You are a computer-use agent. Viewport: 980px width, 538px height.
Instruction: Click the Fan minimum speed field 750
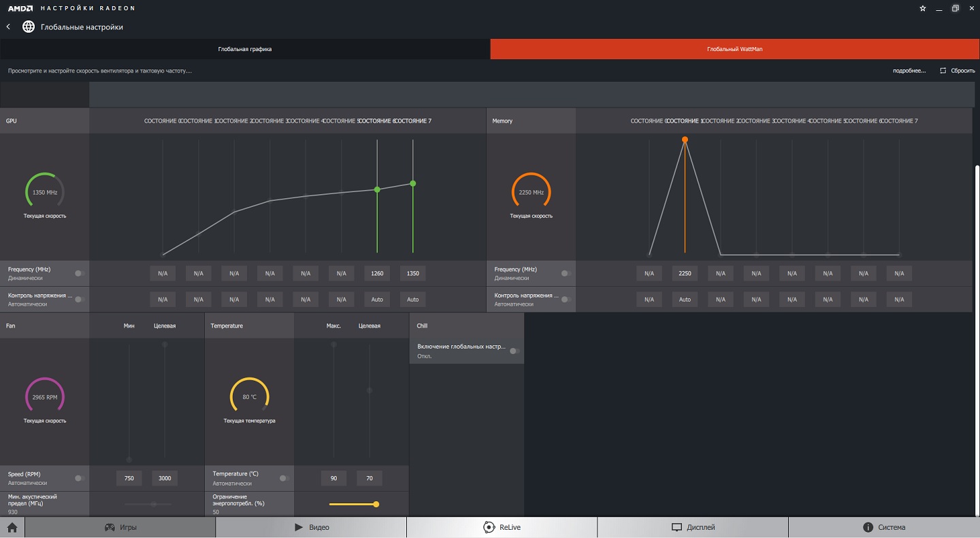point(129,478)
